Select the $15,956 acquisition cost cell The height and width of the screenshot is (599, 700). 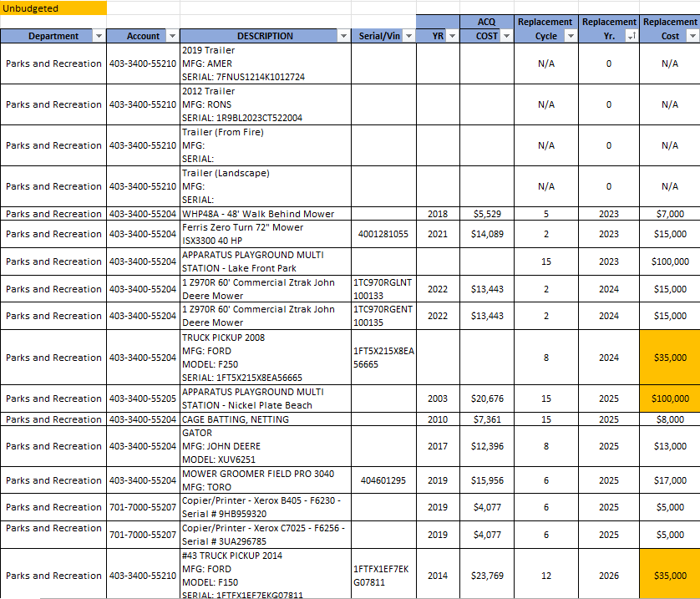(487, 480)
